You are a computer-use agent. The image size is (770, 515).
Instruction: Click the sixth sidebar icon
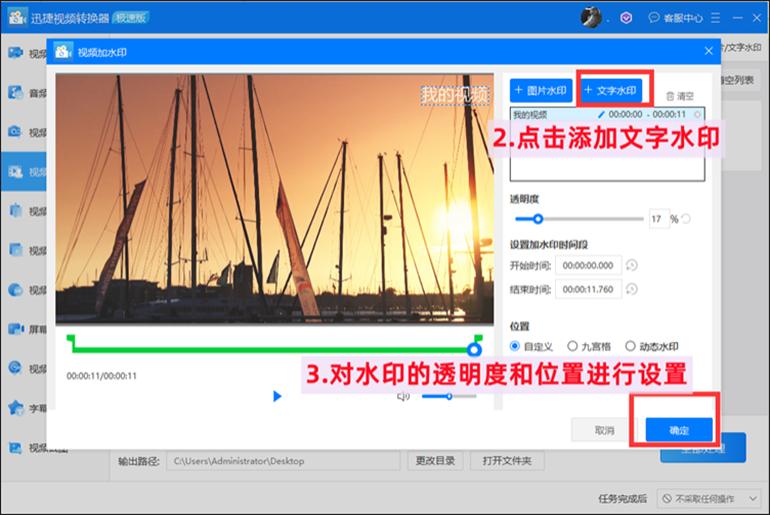(16, 250)
